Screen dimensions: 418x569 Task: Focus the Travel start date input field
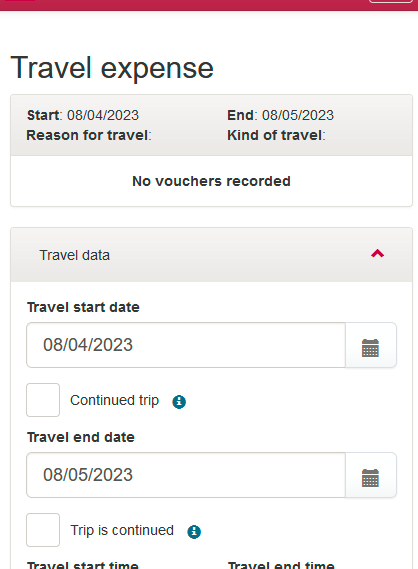186,345
